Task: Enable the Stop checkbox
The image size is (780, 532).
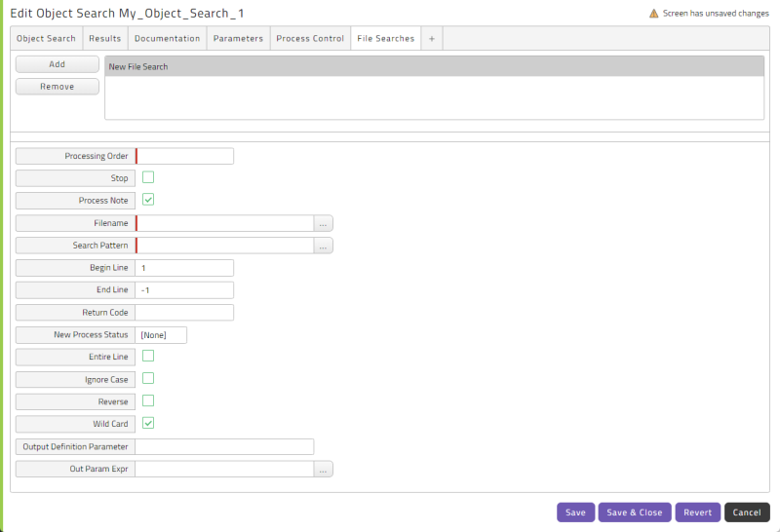Action: (x=148, y=177)
